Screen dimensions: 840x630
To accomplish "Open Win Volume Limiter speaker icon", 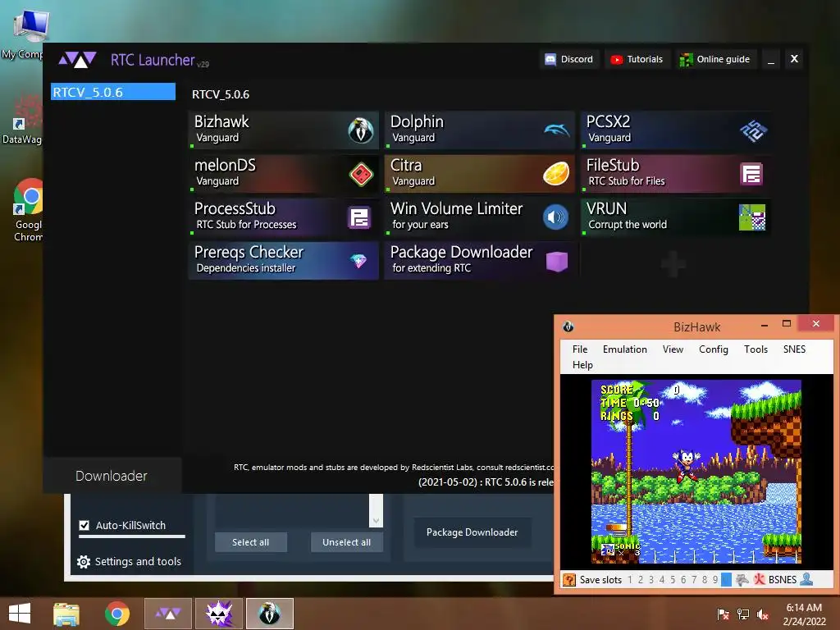I will point(555,217).
